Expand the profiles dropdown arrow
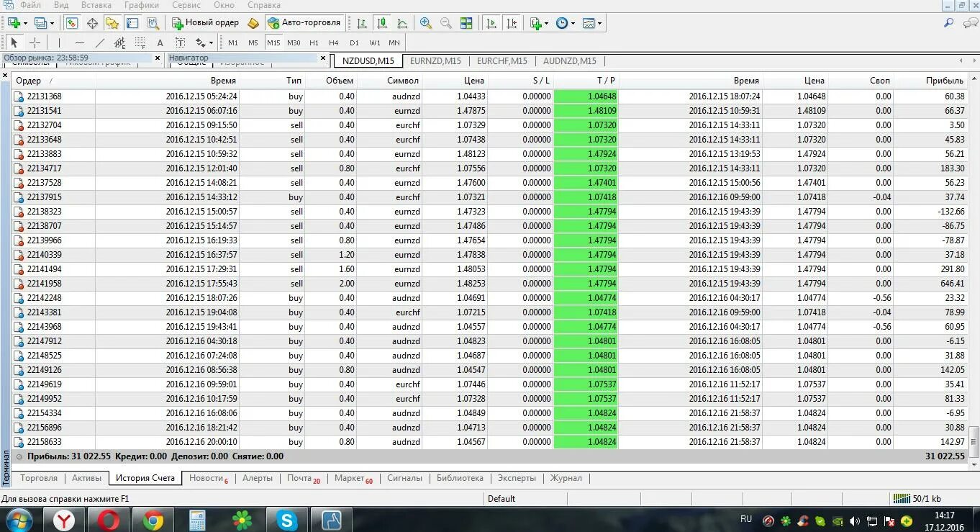Screen dimensions: 980x532 (x=51, y=23)
